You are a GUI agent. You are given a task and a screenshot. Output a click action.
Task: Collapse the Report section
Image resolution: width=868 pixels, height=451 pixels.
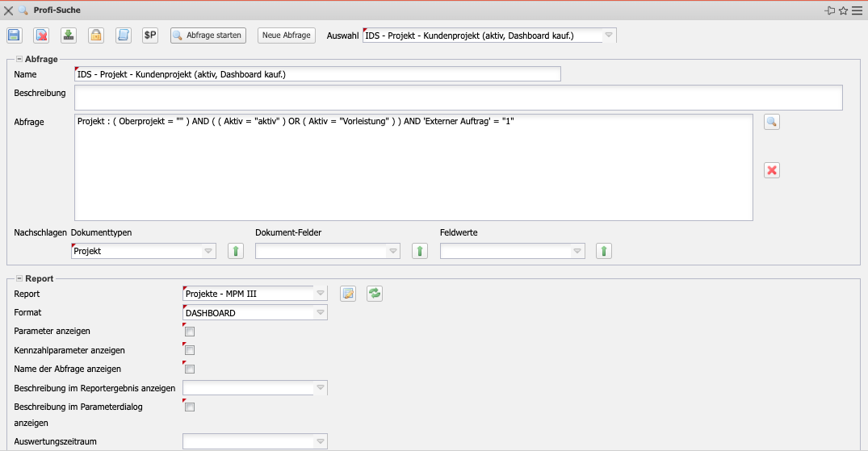pos(19,278)
